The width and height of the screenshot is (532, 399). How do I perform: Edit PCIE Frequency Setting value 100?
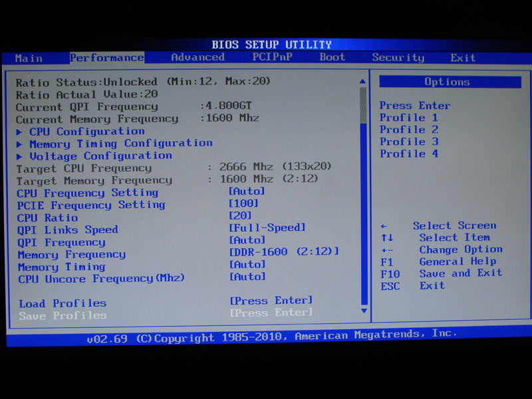[243, 203]
